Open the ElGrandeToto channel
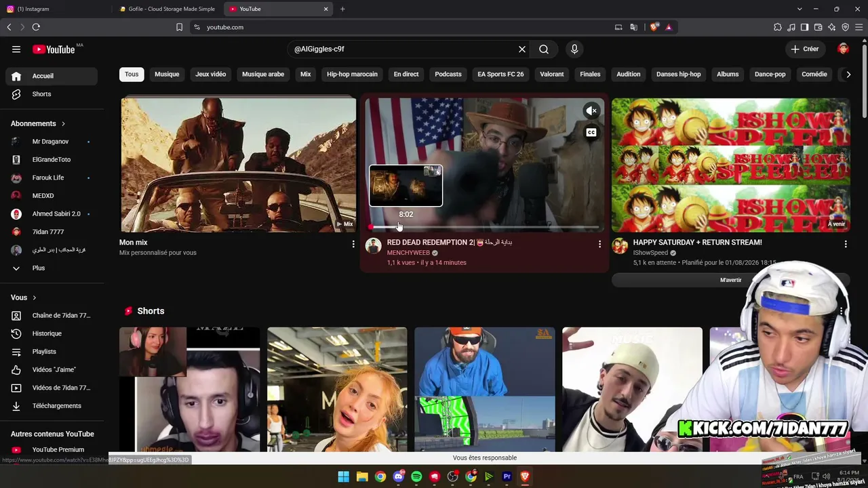This screenshot has width=868, height=488. pos(52,159)
